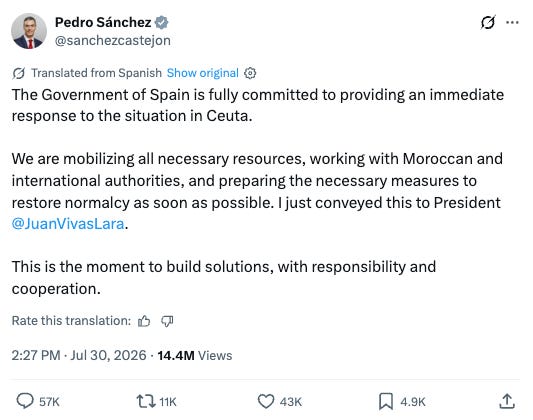Click the reply icon with 57K
533x420 pixels.
[25, 401]
